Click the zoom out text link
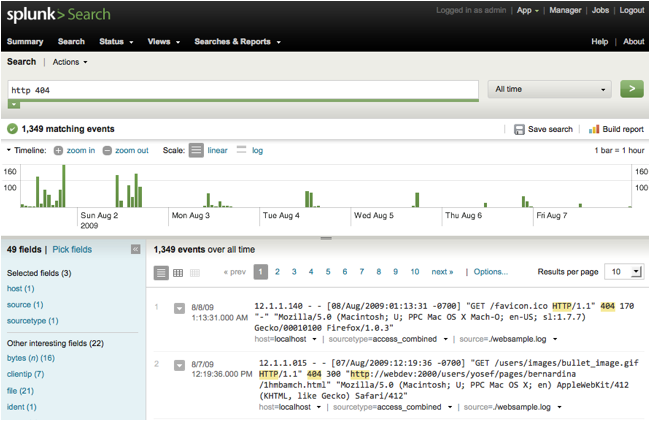650x421 pixels. tap(132, 150)
